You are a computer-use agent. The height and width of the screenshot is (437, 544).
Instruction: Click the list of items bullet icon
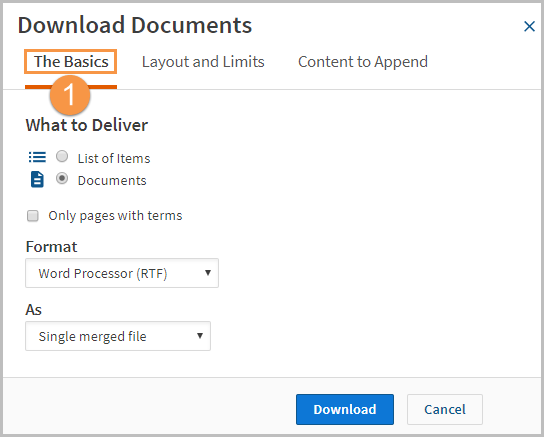pyautogui.click(x=37, y=157)
